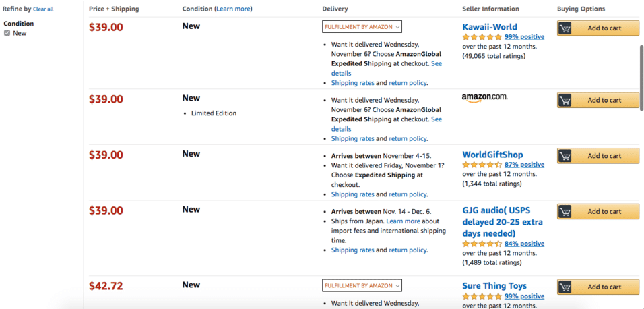Open Learn more link beside Condition header
The width and height of the screenshot is (644, 309).
click(x=233, y=9)
